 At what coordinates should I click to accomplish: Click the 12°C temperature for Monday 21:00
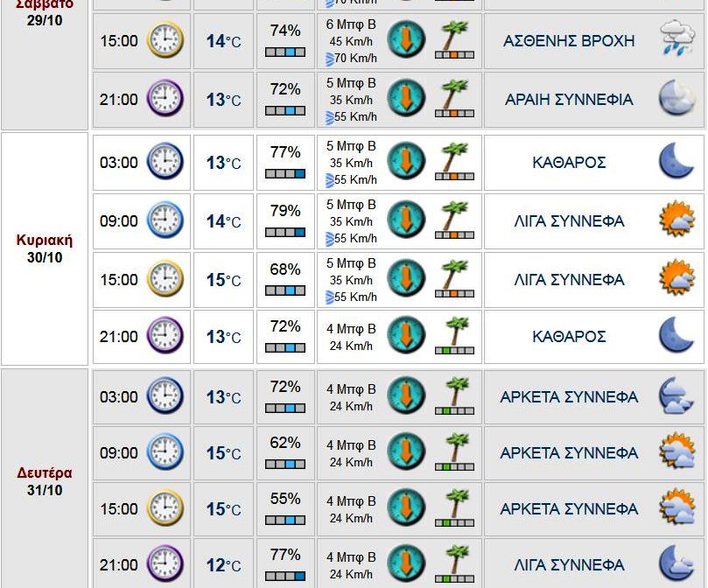pos(223,565)
